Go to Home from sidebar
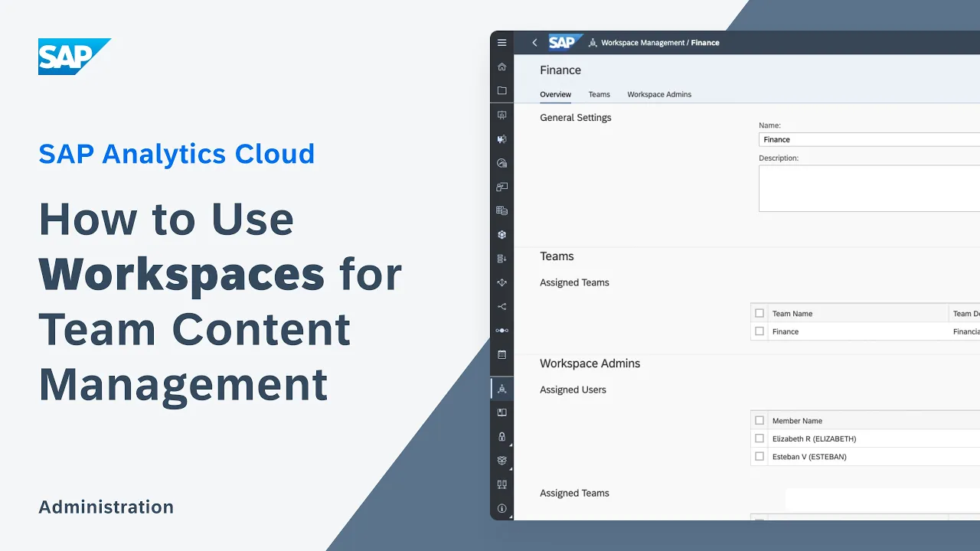 coord(502,67)
